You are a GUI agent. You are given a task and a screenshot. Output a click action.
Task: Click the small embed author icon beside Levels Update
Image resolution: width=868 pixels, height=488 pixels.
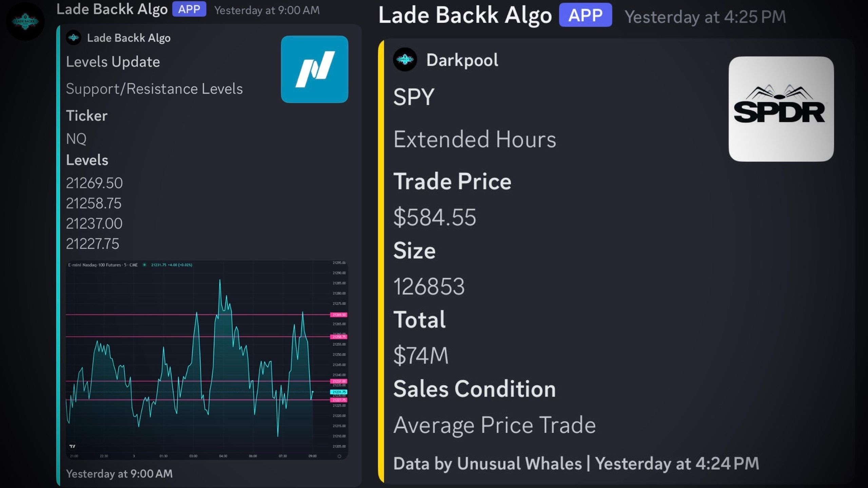click(74, 38)
